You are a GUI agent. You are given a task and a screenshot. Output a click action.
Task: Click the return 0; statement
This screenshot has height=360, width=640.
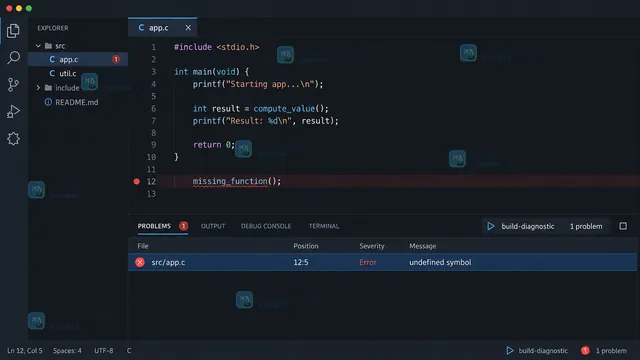point(213,145)
